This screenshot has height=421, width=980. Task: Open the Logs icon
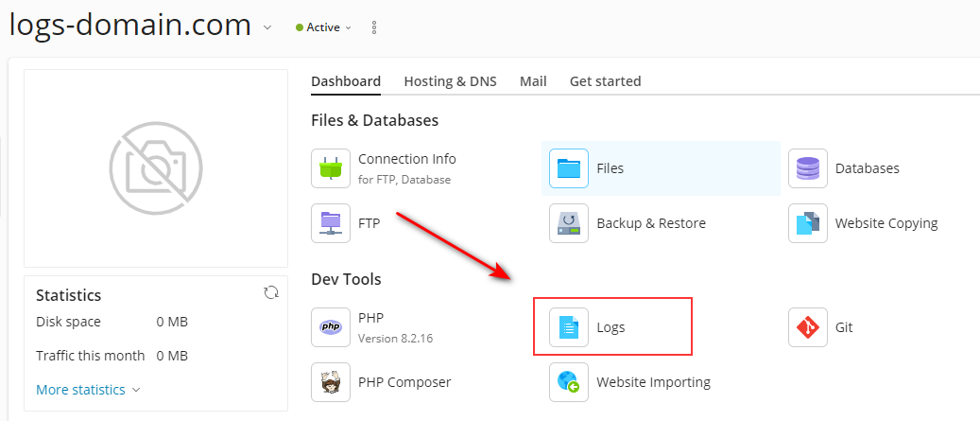569,327
